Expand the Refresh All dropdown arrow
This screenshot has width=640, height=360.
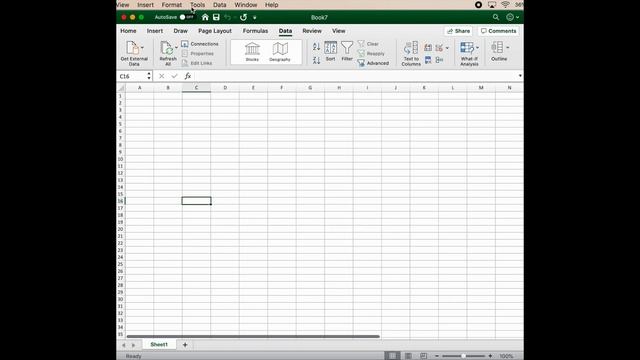(x=176, y=47)
